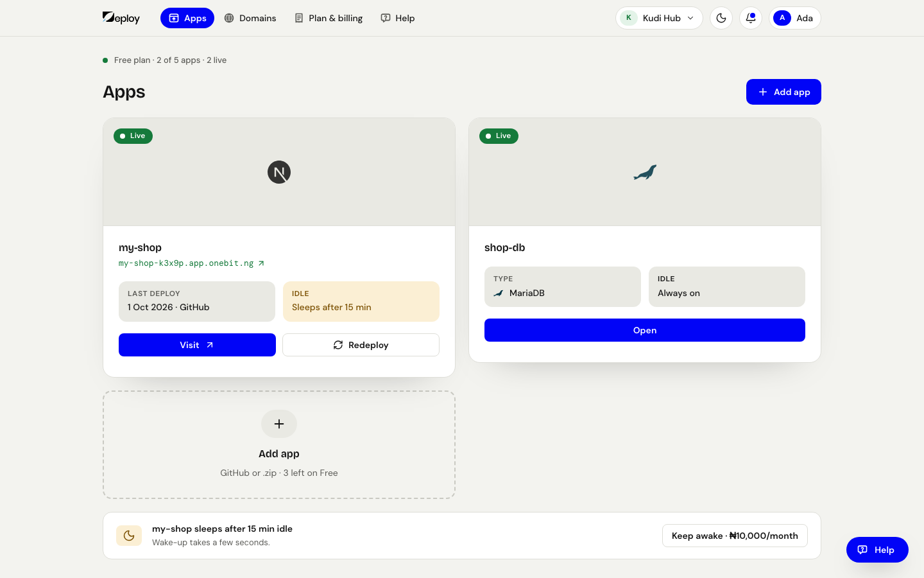Click Keep awake ₦10,000/month button

coord(735,536)
